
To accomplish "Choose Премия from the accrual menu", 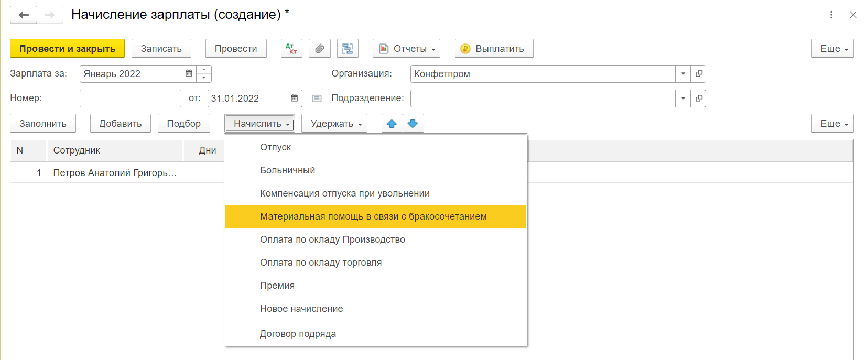I will pos(375,286).
